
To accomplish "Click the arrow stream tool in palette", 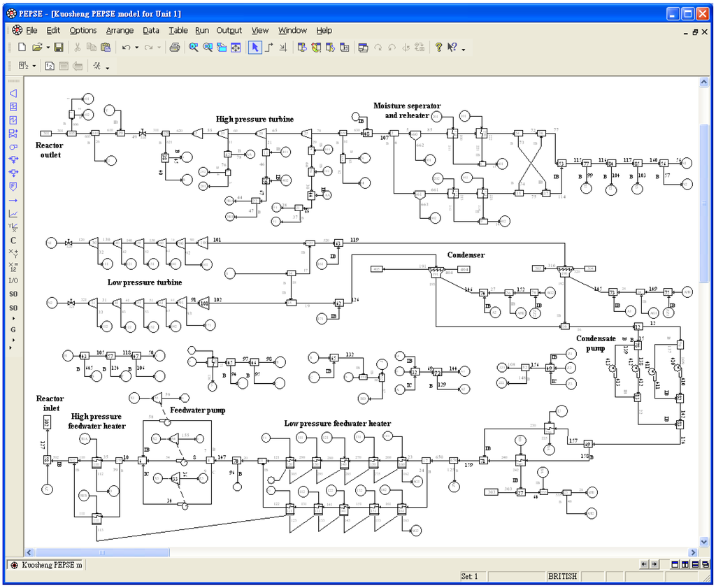I will (x=13, y=200).
